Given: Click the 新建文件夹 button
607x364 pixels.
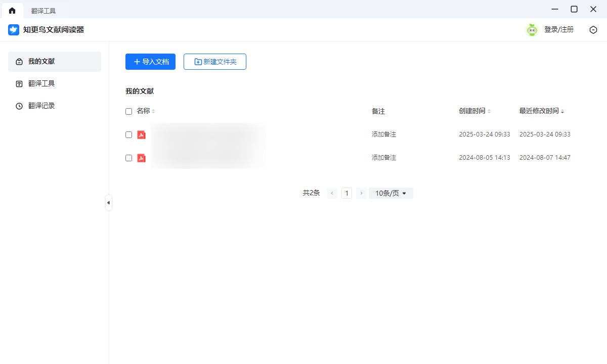Looking at the screenshot, I should click(x=215, y=62).
